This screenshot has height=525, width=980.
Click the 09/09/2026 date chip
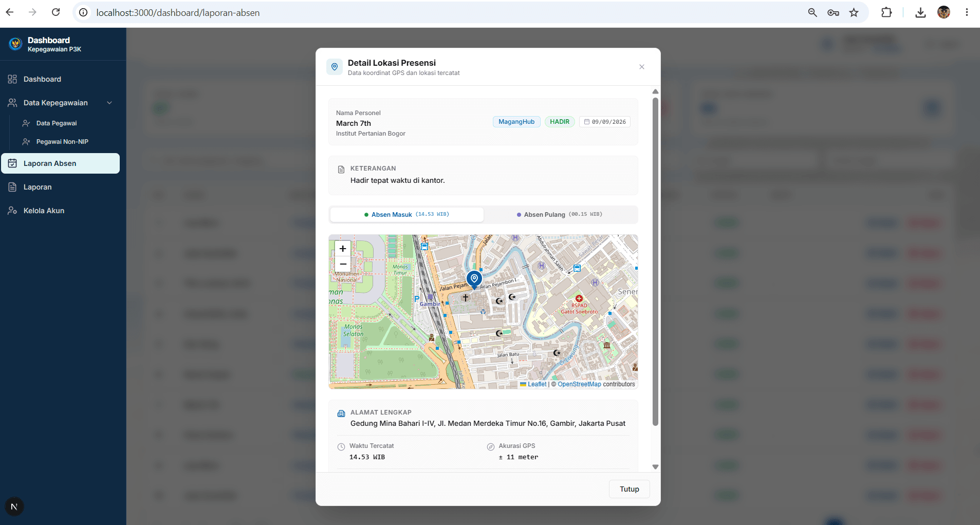(605, 122)
